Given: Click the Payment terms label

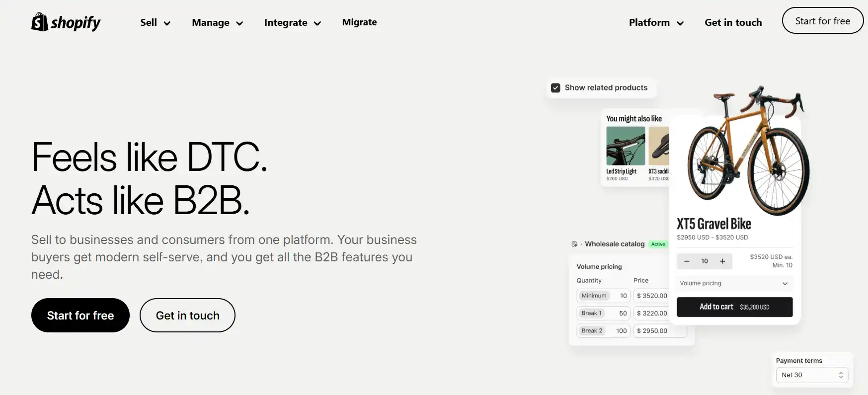Looking at the screenshot, I should (799, 361).
